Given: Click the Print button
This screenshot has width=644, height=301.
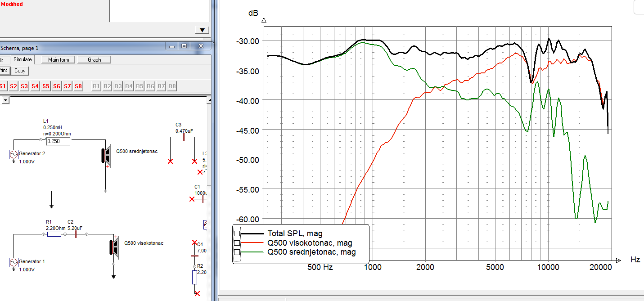Looking at the screenshot, I should [x=4, y=71].
